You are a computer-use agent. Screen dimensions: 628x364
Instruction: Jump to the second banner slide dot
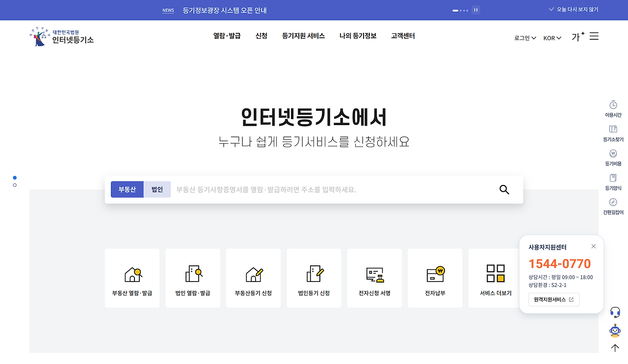tap(14, 185)
